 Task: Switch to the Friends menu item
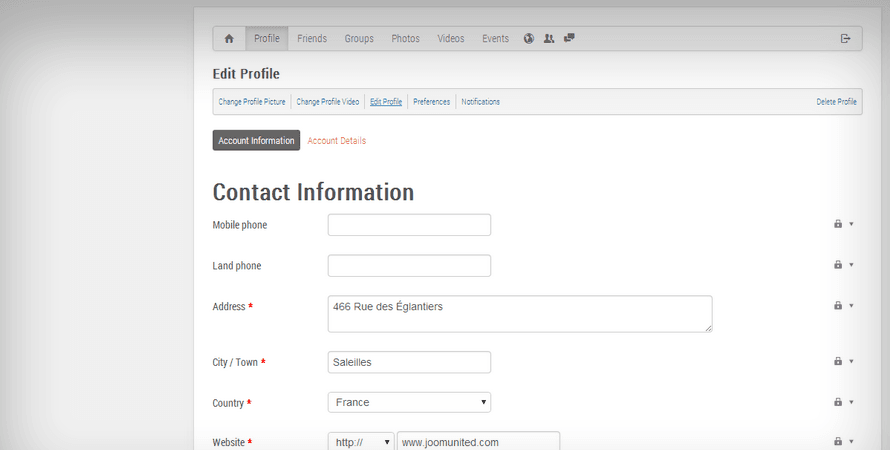click(x=312, y=39)
